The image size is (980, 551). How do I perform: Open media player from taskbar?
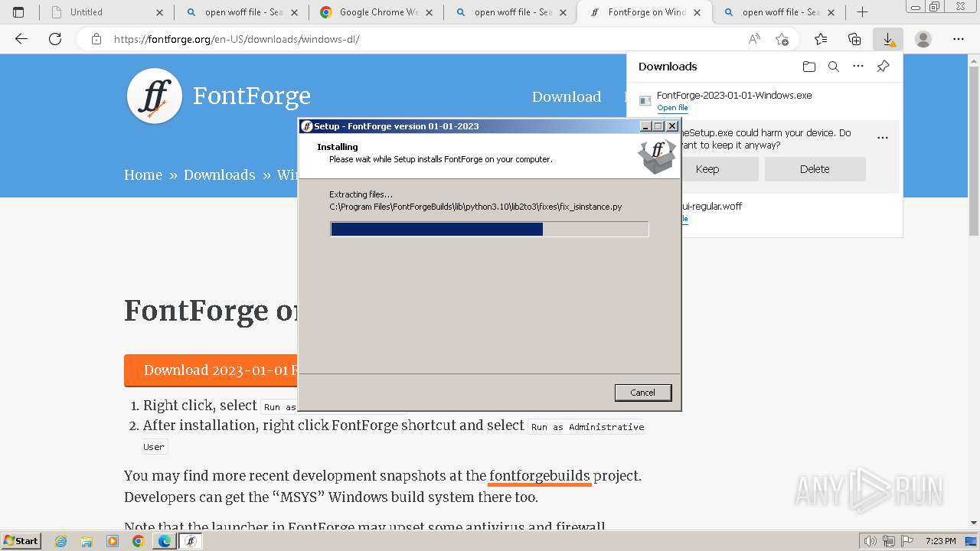pyautogui.click(x=113, y=541)
